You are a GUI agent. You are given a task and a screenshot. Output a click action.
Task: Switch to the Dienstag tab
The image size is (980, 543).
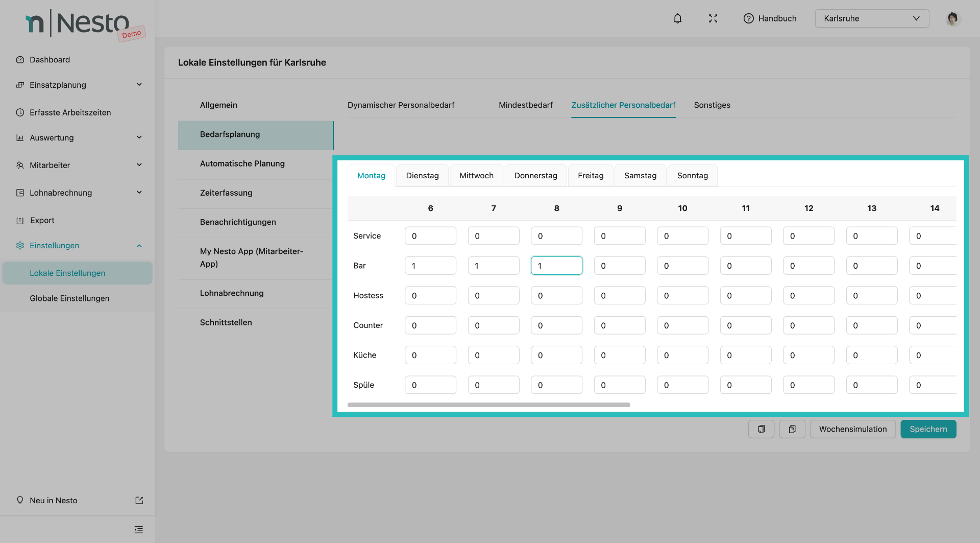click(x=422, y=176)
